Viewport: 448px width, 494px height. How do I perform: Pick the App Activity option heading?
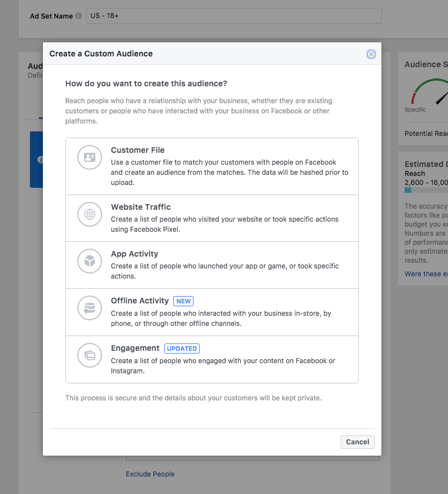coord(134,254)
